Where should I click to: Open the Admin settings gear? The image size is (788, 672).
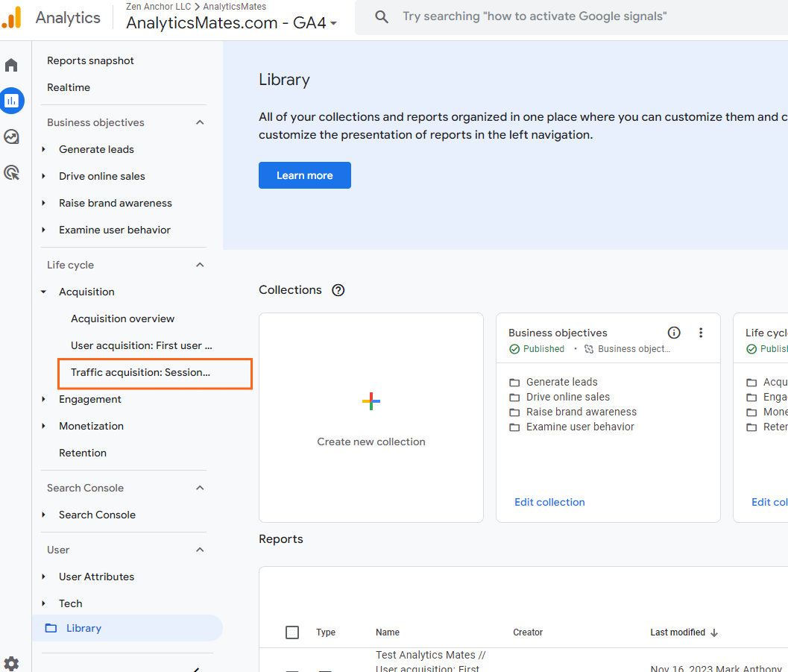[11, 663]
